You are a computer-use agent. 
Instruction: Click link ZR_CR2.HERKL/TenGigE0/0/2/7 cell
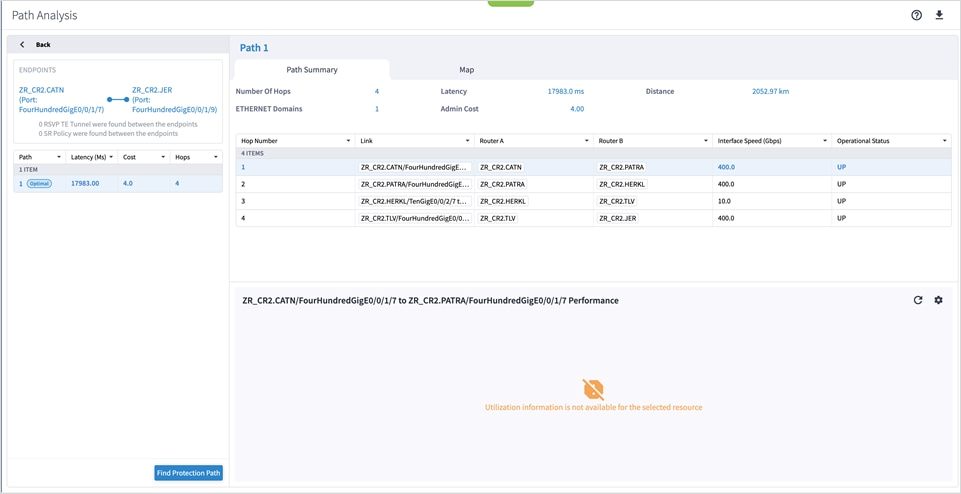[415, 201]
